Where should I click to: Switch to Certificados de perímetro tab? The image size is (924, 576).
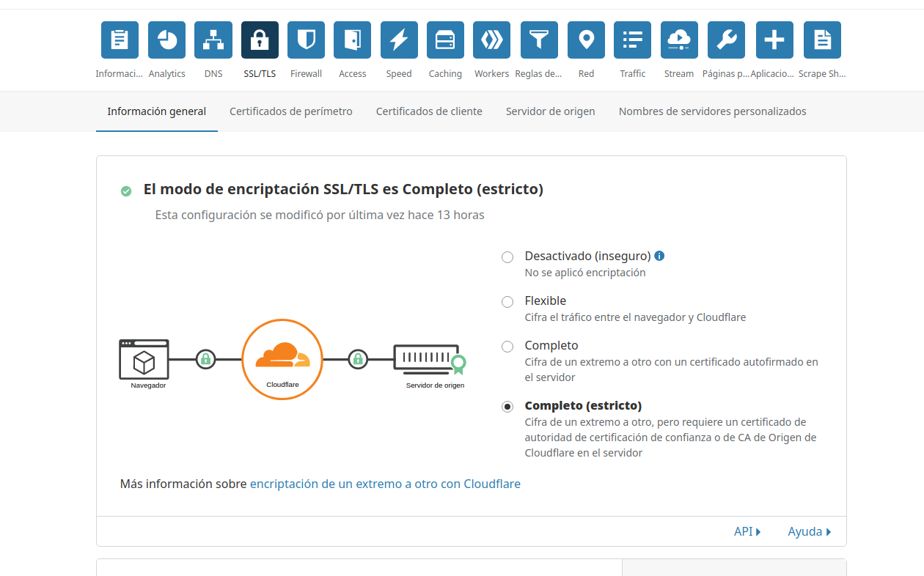(291, 111)
